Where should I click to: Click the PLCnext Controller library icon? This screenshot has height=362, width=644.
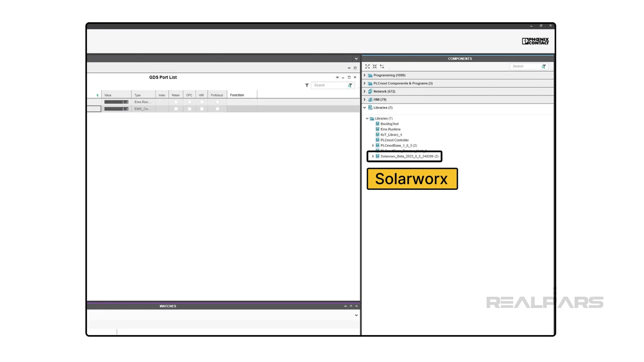(377, 140)
